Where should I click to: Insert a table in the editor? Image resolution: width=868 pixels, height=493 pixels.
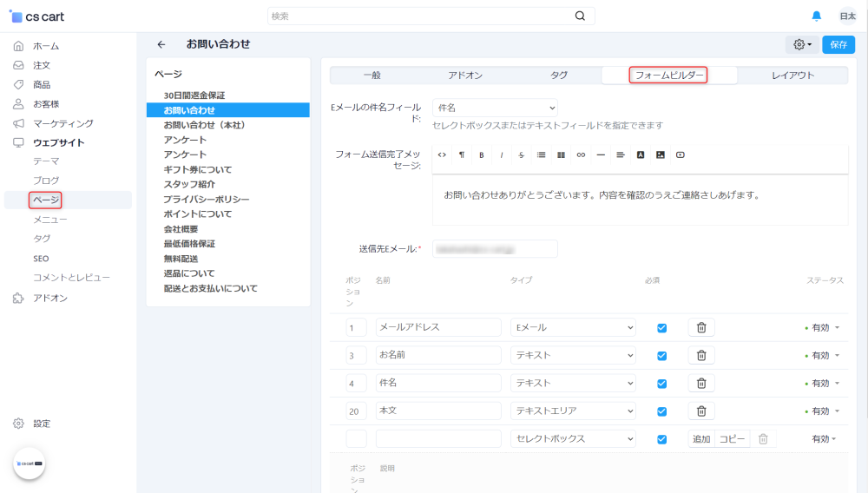coord(561,154)
